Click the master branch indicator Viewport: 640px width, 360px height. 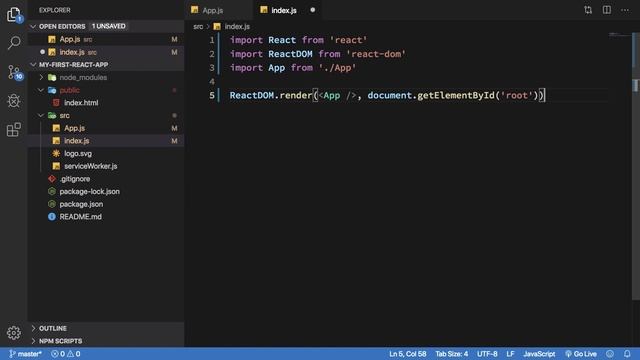(25, 354)
